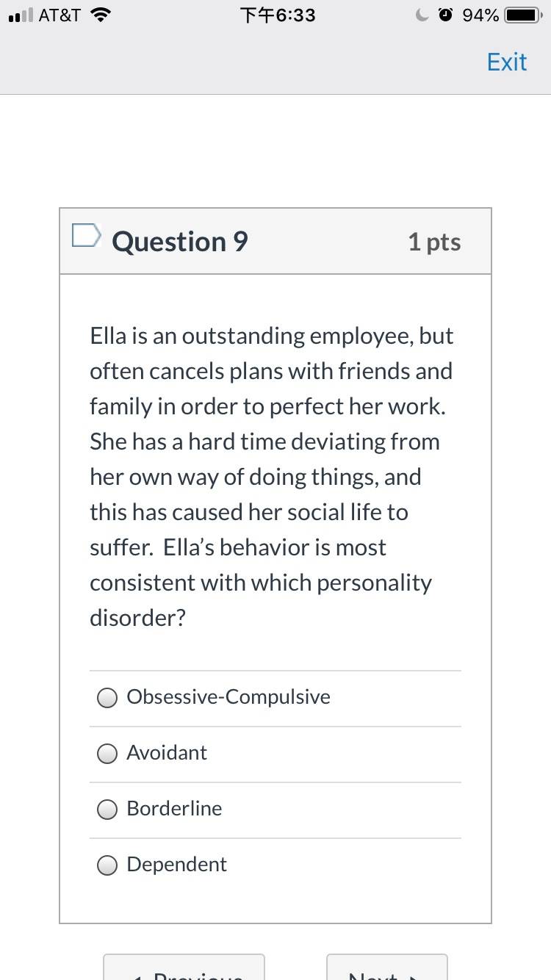The width and height of the screenshot is (551, 980).
Task: Tap the Wi-Fi icon in the status bar
Action: (101, 15)
